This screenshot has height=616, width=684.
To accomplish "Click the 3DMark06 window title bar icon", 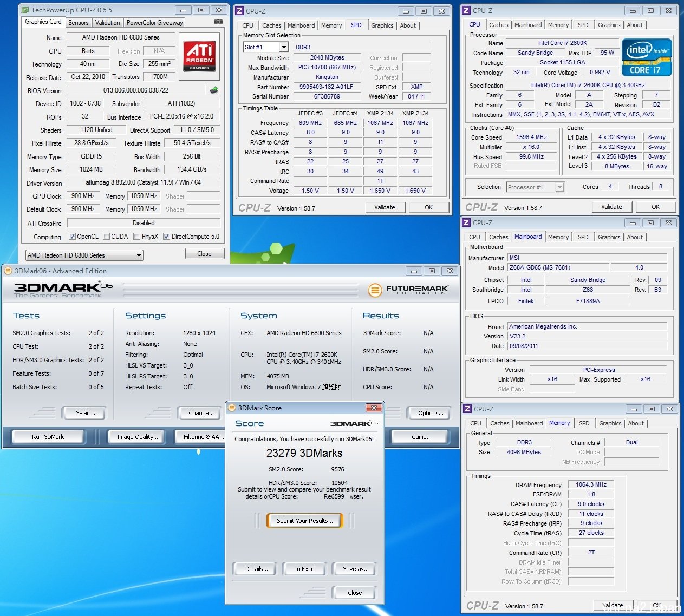I will click(x=9, y=271).
